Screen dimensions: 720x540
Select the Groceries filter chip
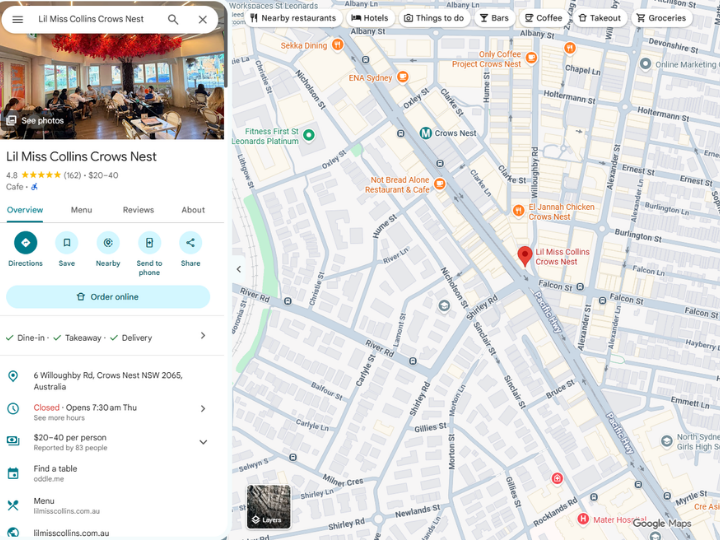(661, 18)
